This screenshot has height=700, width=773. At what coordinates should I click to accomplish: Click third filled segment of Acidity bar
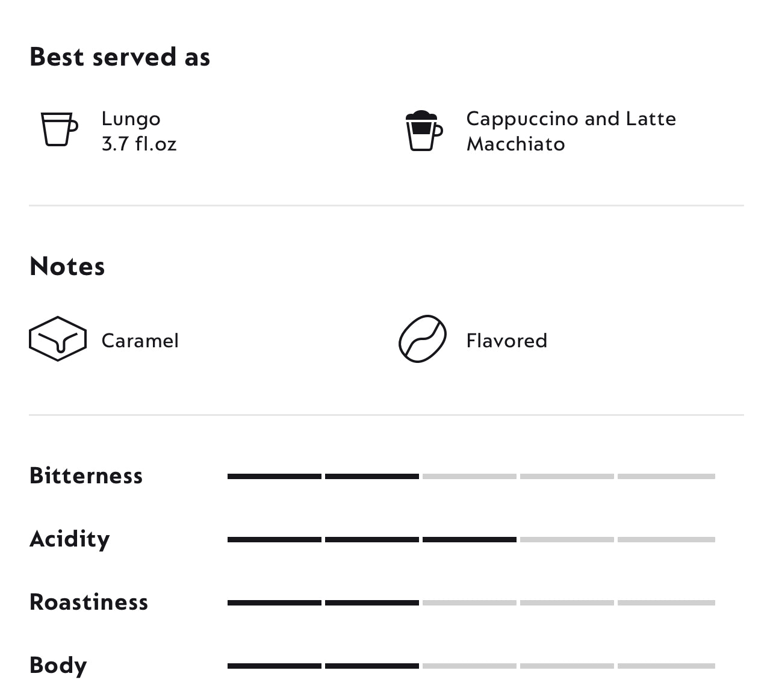[470, 540]
